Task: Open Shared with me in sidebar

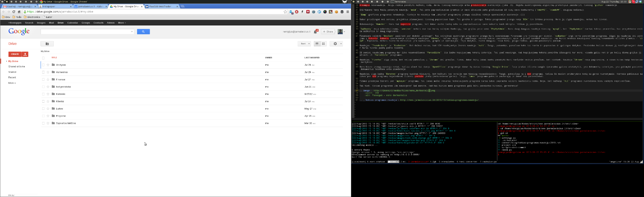Action: pos(17,67)
